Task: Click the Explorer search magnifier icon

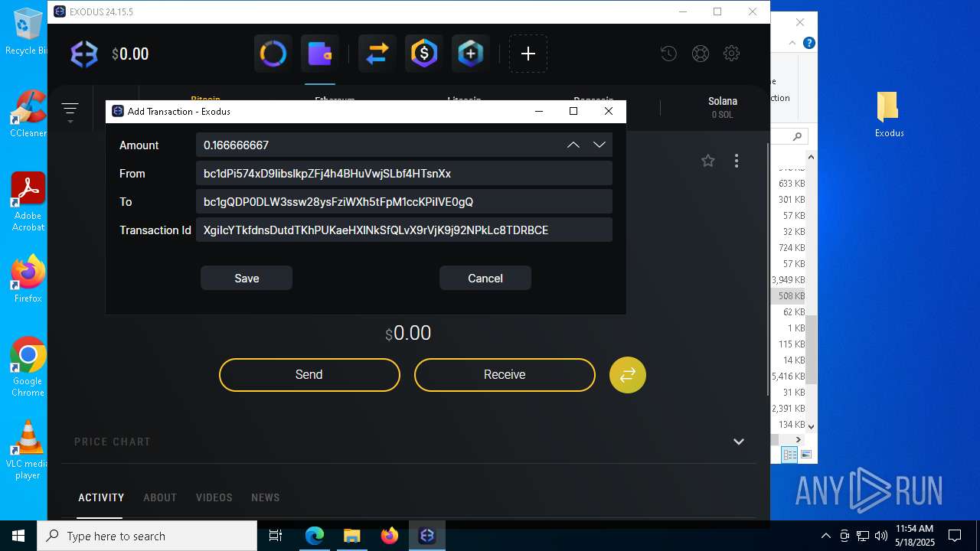Action: [x=797, y=136]
